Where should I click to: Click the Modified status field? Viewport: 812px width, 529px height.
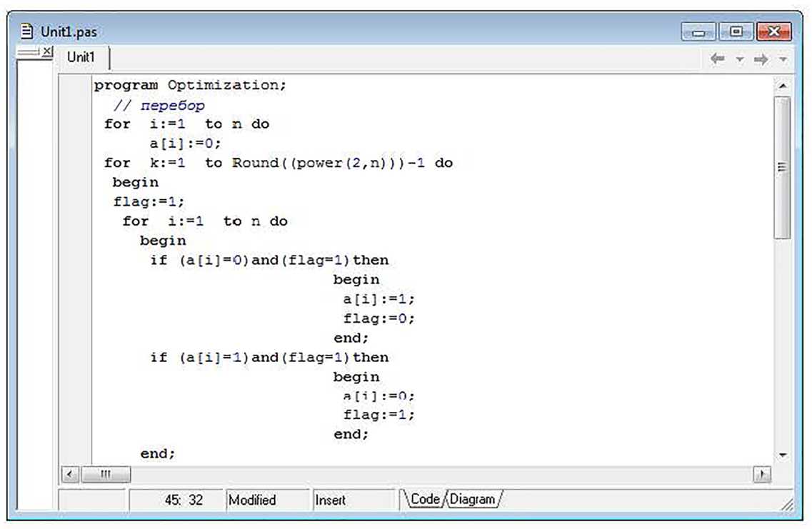coord(269,500)
